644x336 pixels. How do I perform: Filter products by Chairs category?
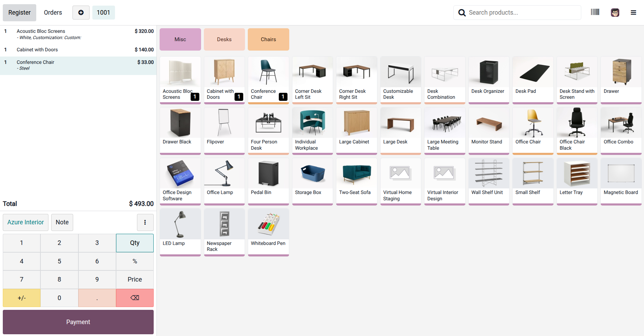[268, 39]
